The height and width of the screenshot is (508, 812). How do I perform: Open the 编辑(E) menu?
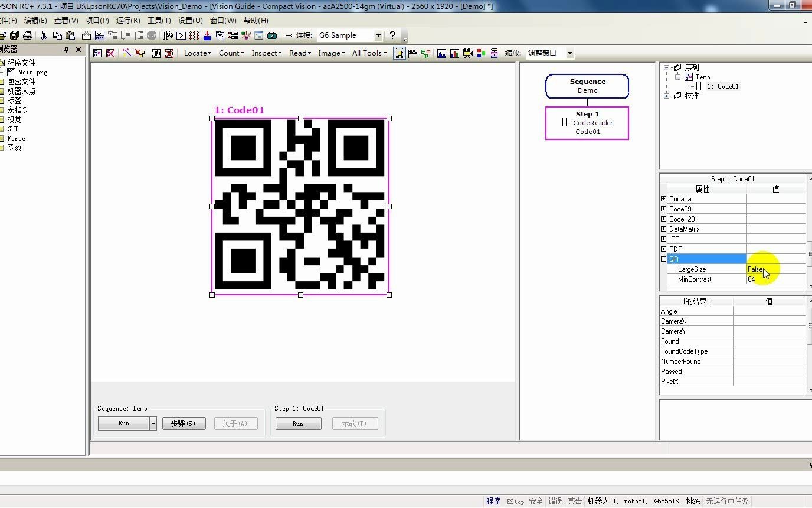coord(35,21)
